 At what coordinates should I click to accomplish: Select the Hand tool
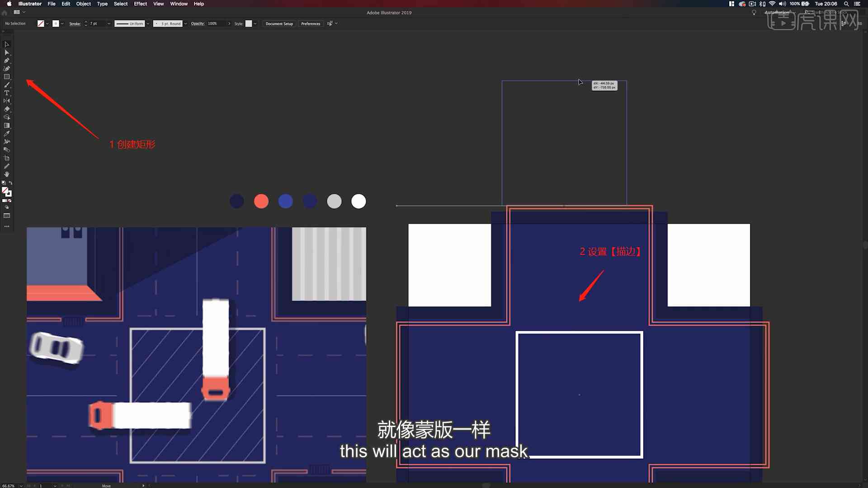(x=7, y=174)
